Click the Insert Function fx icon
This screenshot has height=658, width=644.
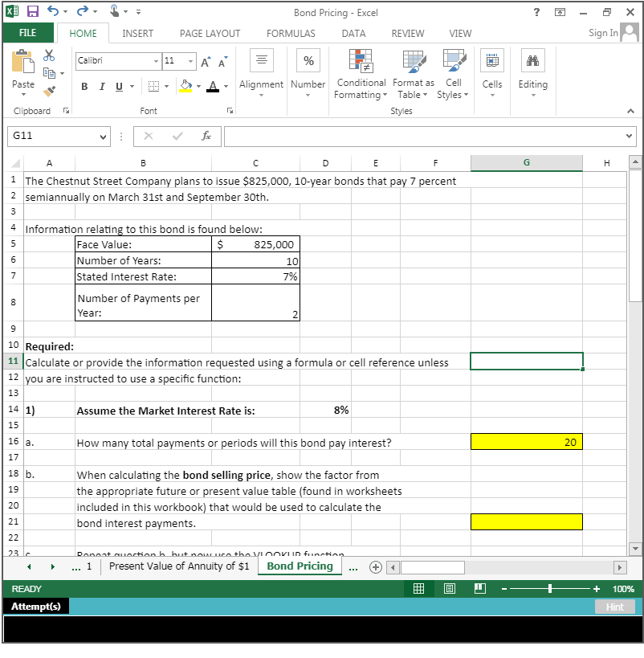coord(206,136)
